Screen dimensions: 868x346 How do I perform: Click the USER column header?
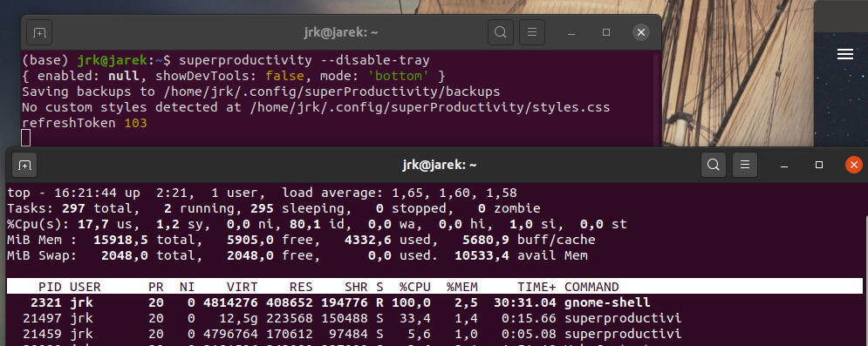pos(85,287)
